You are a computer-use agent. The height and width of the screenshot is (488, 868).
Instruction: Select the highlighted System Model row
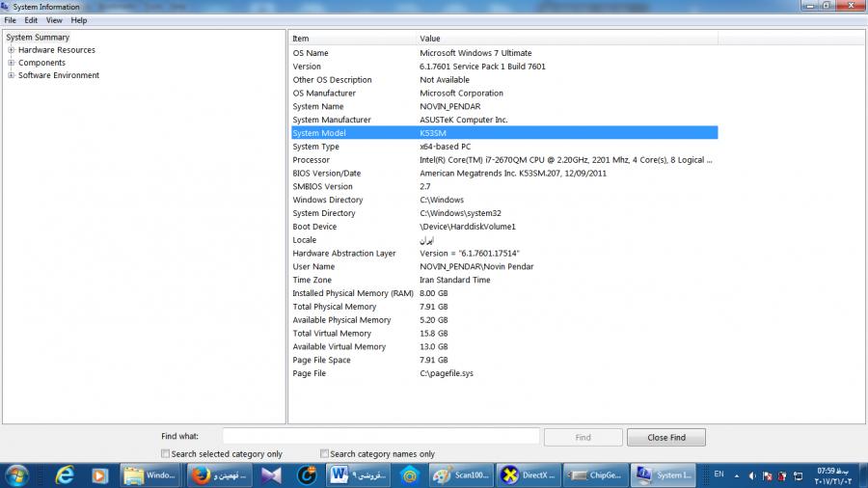[x=504, y=133]
